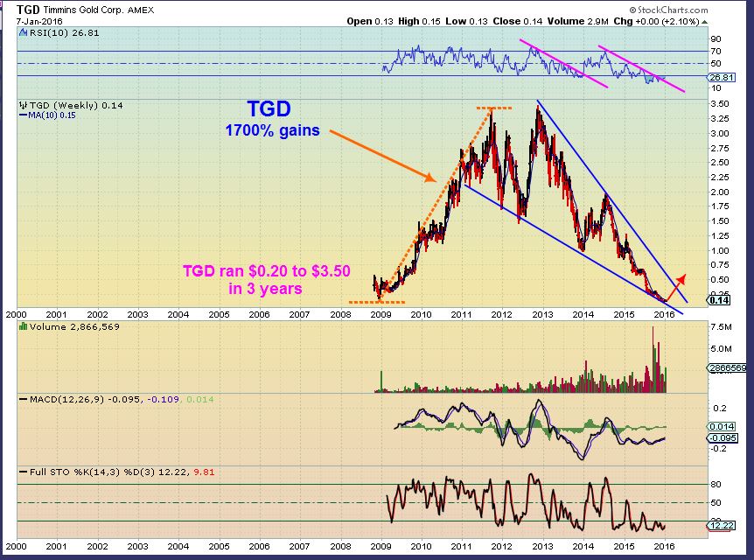Click the -0.109 MACD signal value
This screenshot has width=754, height=560.
pyautogui.click(x=163, y=399)
